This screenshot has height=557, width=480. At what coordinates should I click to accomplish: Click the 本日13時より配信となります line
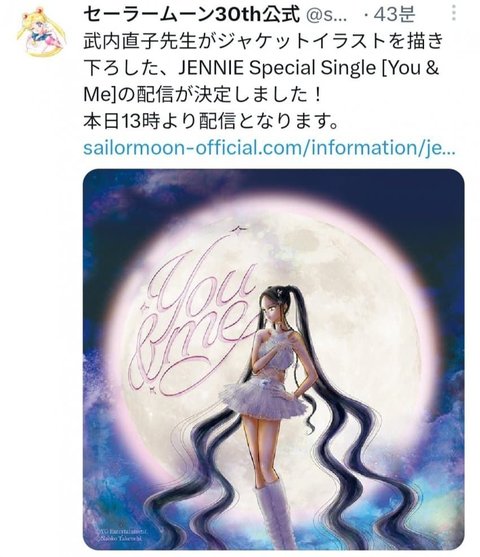[210, 121]
